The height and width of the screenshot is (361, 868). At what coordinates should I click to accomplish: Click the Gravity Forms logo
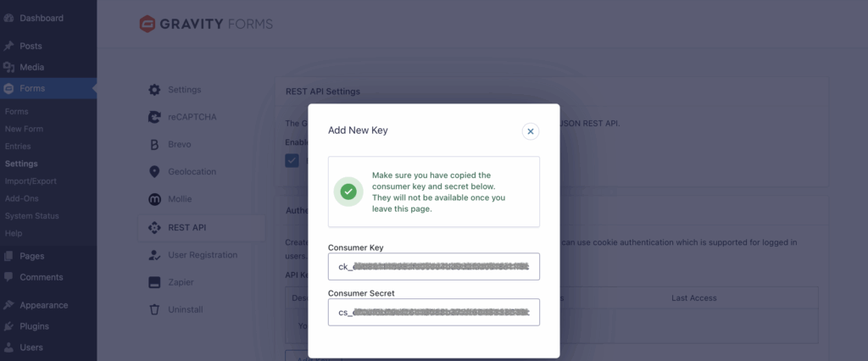(206, 24)
